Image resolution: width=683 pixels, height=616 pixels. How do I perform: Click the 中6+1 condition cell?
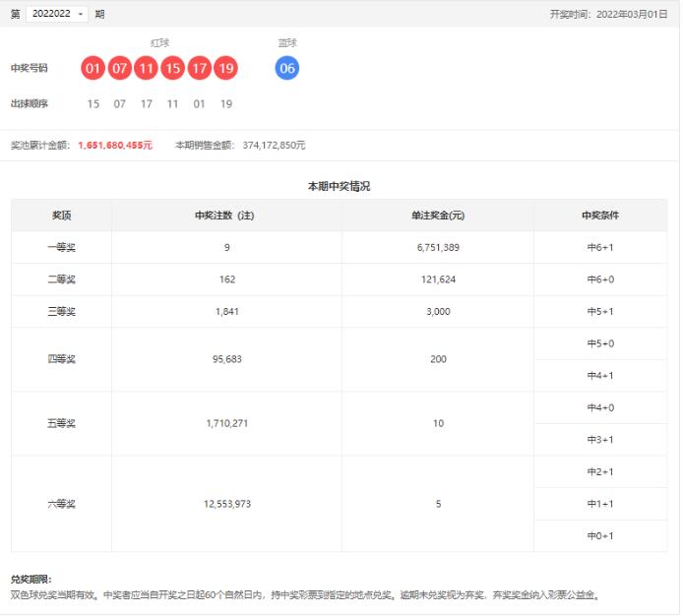pos(600,247)
